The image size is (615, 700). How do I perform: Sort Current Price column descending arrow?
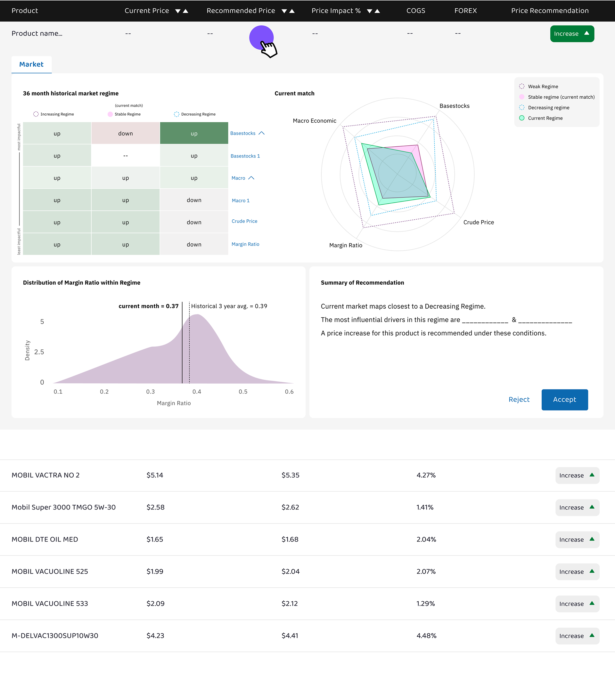[177, 11]
